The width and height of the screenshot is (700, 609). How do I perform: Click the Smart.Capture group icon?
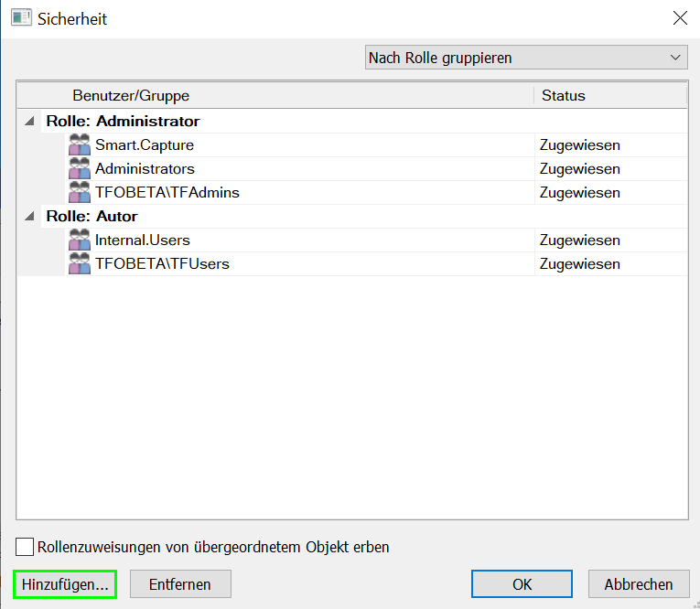click(80, 144)
